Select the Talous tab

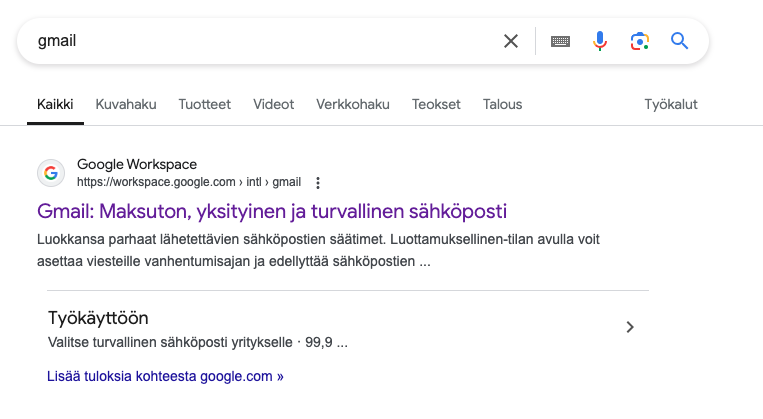click(502, 104)
